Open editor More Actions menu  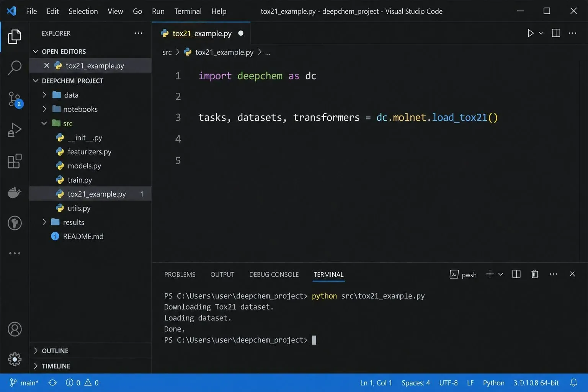[x=572, y=33]
